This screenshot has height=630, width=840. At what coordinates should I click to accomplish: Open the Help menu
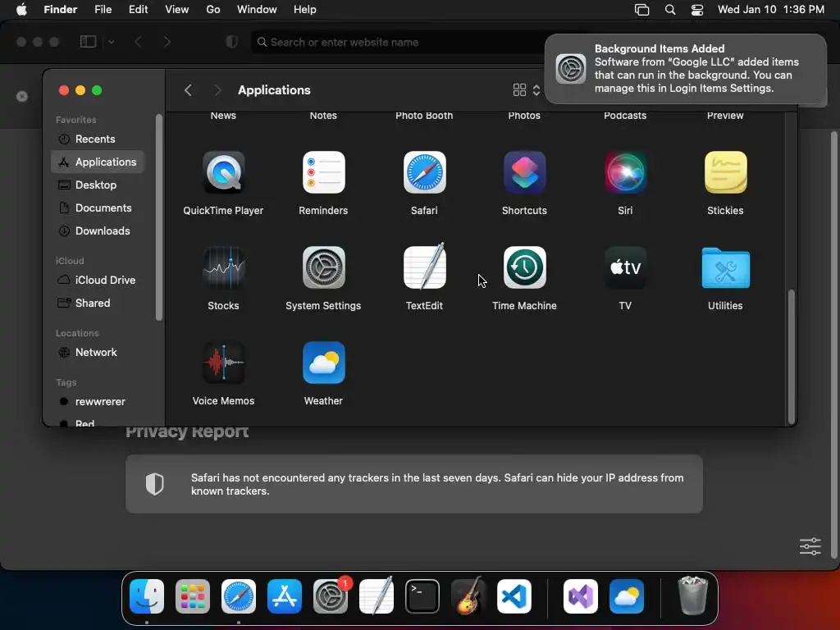[305, 10]
